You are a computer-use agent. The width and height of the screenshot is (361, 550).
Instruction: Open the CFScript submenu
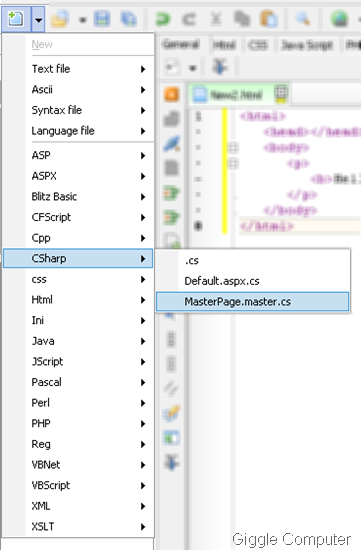point(78,217)
